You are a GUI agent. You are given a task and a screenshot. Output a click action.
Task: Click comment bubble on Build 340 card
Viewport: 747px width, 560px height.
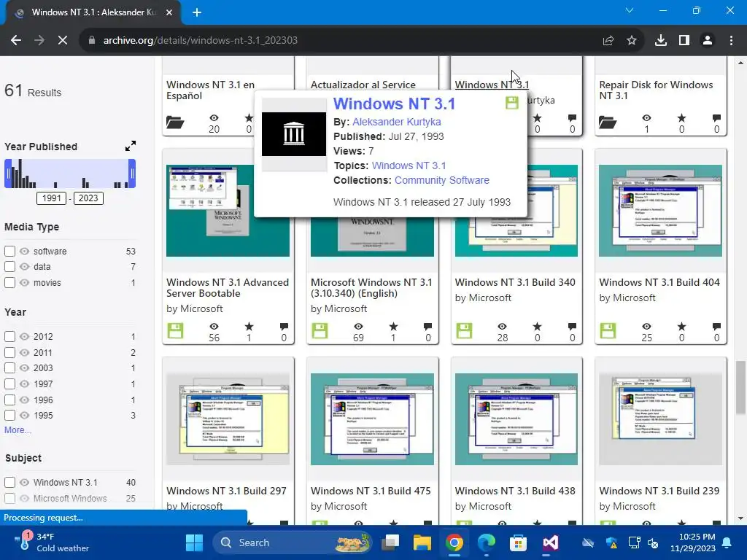tap(572, 327)
